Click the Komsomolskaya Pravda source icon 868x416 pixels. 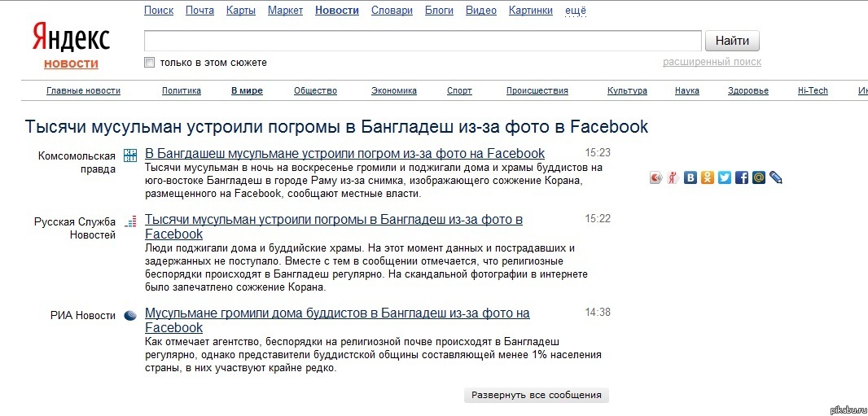click(130, 155)
